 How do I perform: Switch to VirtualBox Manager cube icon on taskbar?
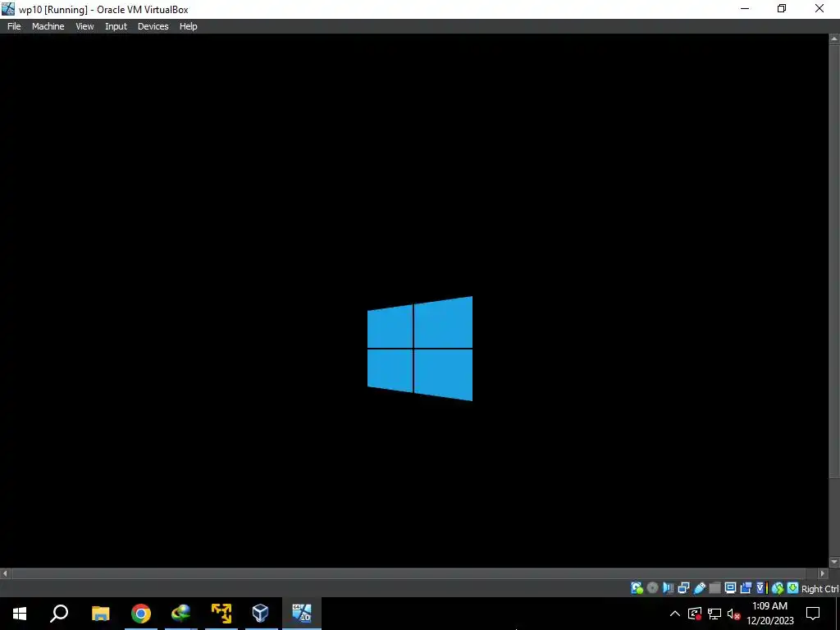coord(261,614)
